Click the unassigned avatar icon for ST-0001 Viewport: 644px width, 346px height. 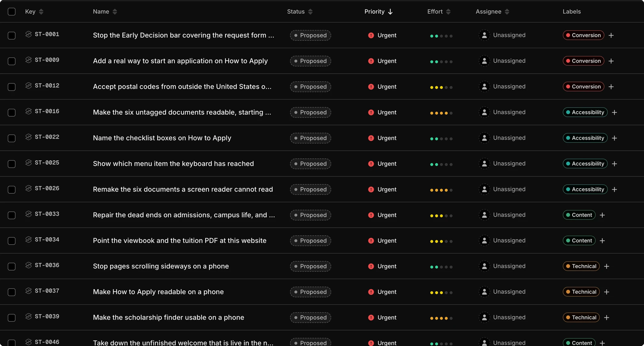point(484,35)
